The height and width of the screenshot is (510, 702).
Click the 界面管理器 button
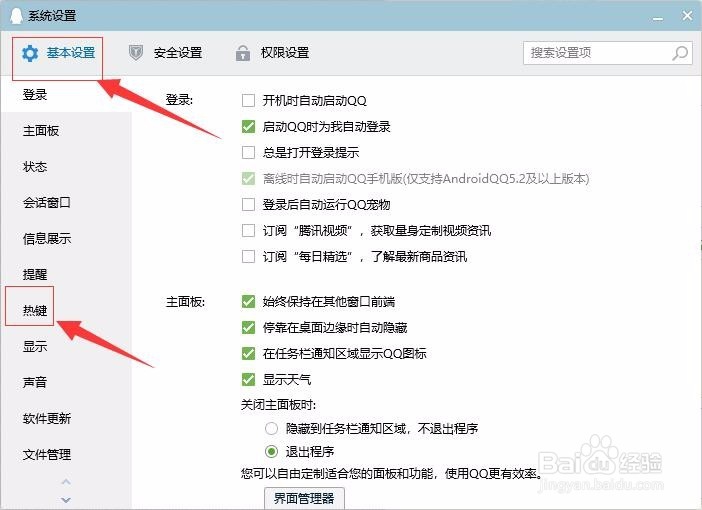[304, 498]
